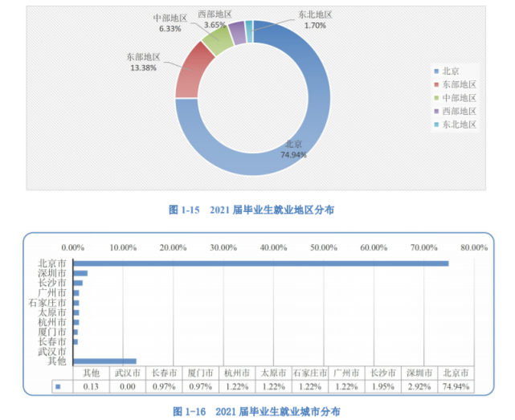Click the 北京 legend text

pyautogui.click(x=451, y=71)
